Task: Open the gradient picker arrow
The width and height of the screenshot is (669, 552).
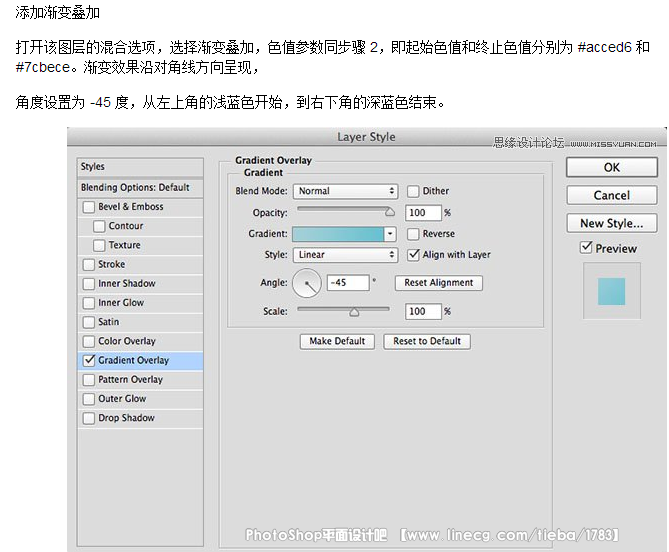Action: (x=391, y=234)
